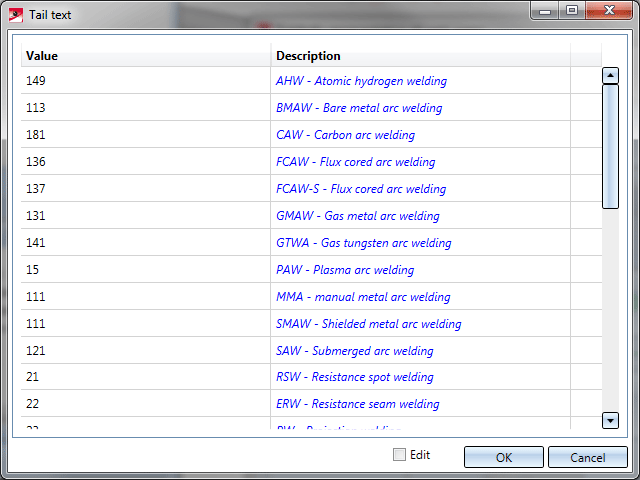Close the Tail text window
This screenshot has width=640, height=480.
tap(609, 11)
